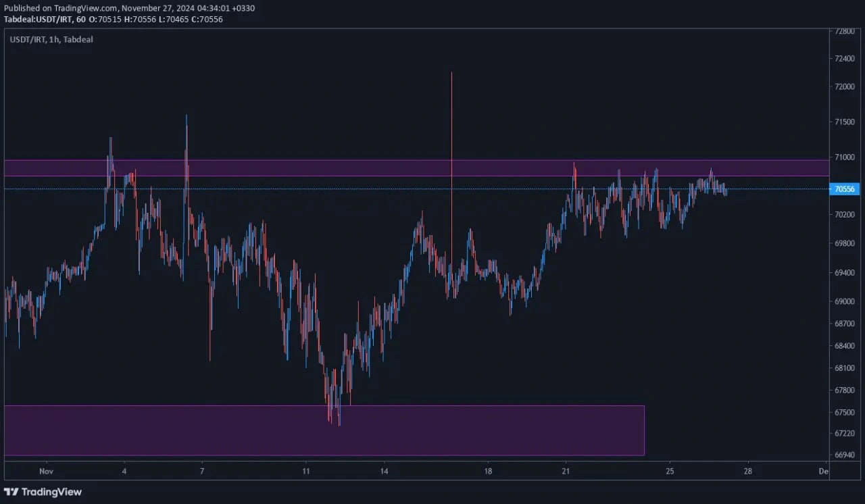Screen dimensions: 865x504
Task: Click the 68700 price axis label
Action: (x=845, y=324)
